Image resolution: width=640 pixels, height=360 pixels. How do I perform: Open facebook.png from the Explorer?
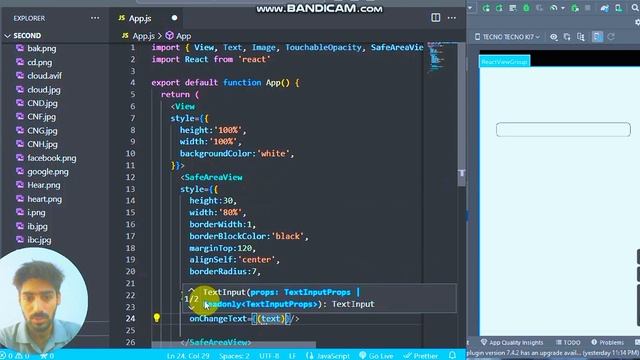coord(51,158)
